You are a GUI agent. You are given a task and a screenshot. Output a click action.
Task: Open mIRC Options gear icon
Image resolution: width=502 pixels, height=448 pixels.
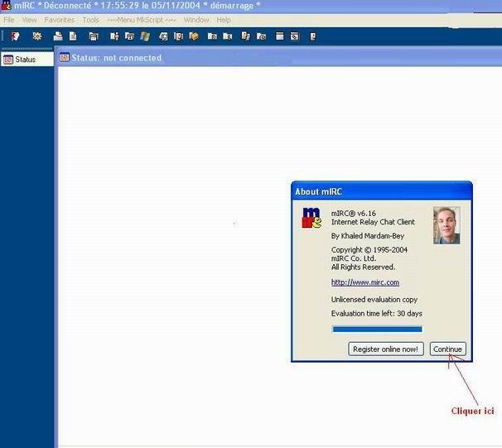pos(37,36)
